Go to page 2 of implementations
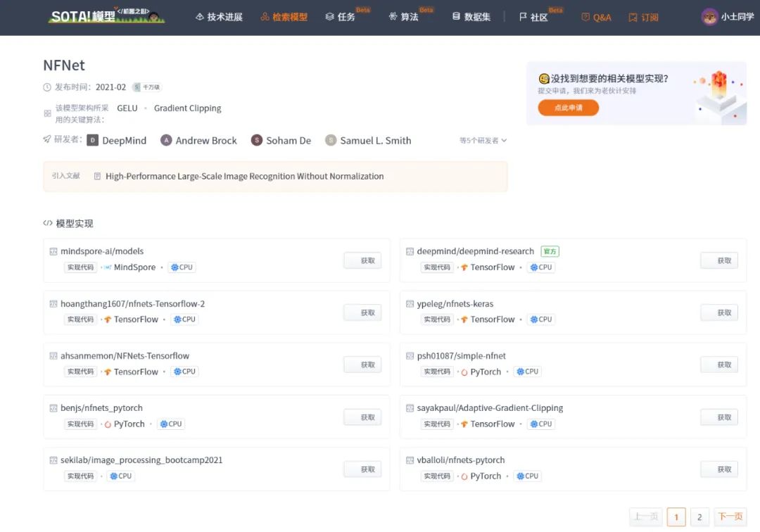The width and height of the screenshot is (760, 532). click(x=699, y=517)
